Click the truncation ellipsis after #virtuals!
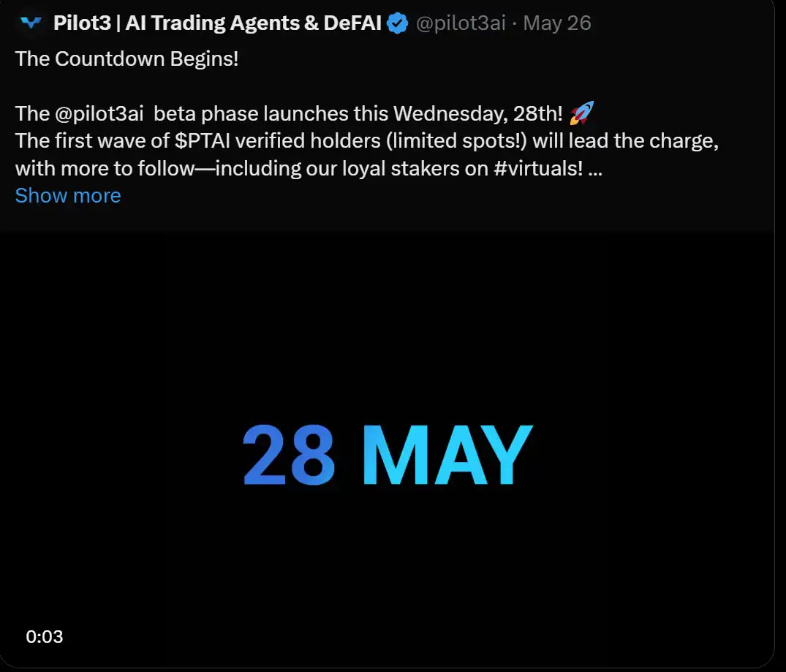Screen dimensions: 786x672 (x=594, y=168)
